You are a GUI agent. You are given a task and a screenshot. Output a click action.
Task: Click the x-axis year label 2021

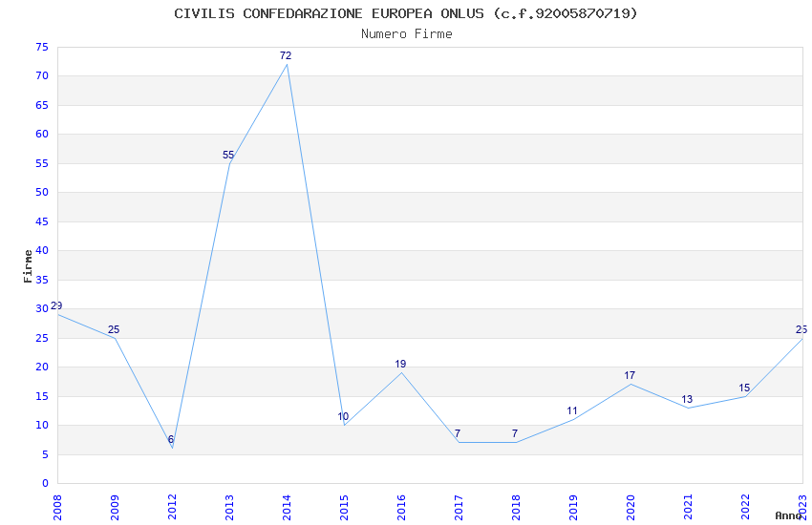688,507
